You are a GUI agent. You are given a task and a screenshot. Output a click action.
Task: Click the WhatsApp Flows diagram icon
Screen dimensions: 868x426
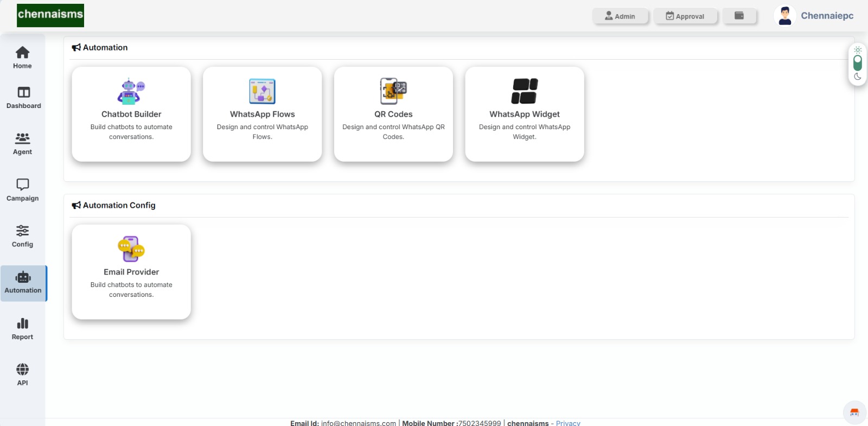click(262, 91)
